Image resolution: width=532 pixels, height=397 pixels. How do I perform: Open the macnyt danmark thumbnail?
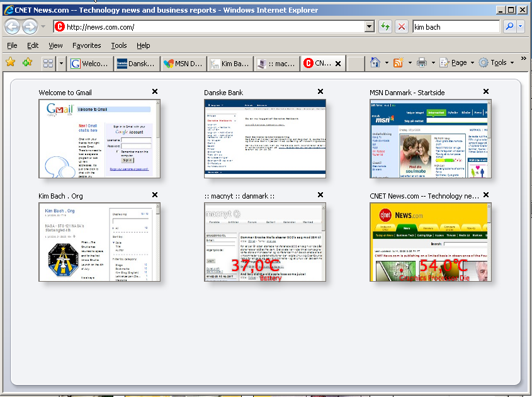(x=265, y=242)
